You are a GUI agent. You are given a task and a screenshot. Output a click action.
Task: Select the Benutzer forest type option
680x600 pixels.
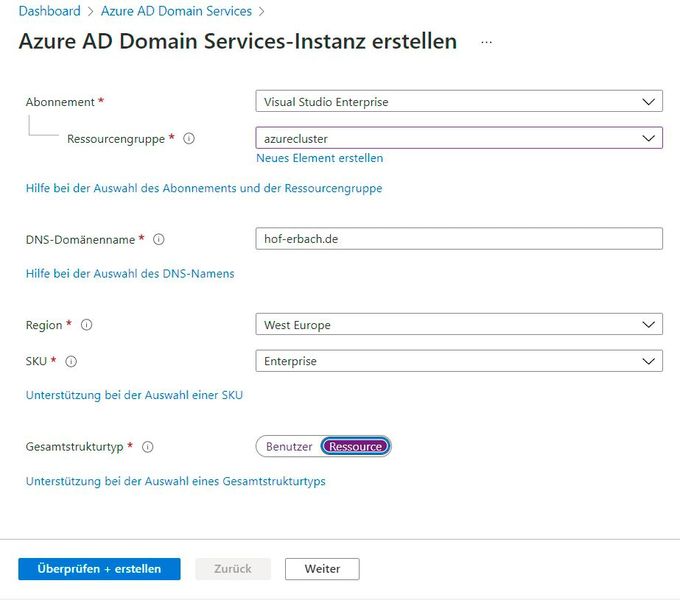(x=289, y=447)
